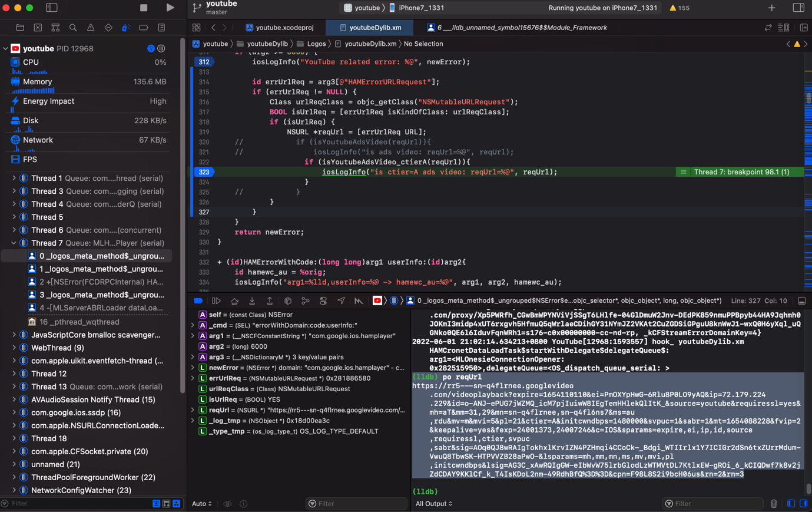Select the iPhone7_1331 run destination
The height and width of the screenshot is (512, 812).
click(416, 8)
